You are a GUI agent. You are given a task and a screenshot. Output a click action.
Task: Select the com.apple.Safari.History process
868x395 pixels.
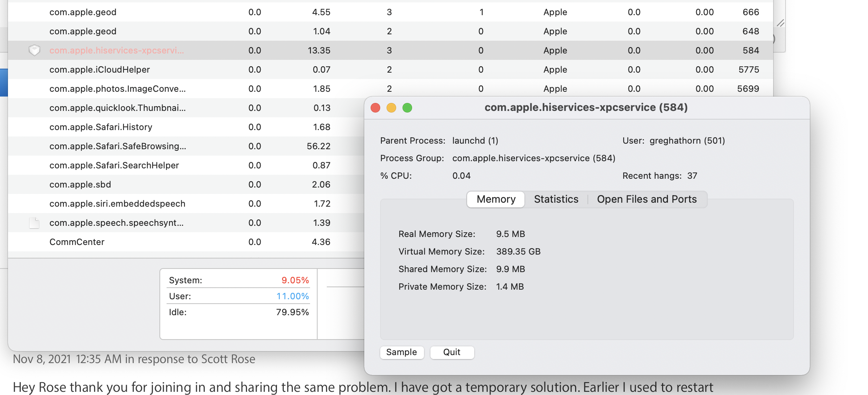(x=101, y=127)
